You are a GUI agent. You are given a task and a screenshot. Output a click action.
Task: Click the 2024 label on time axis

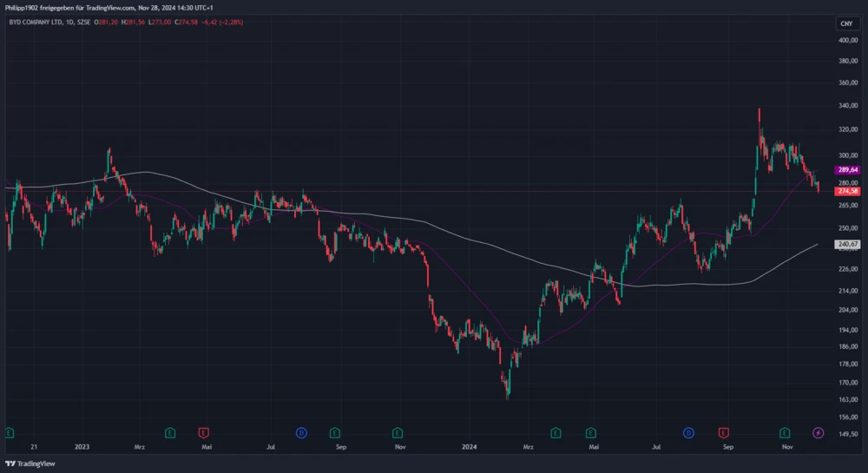[x=470, y=448]
